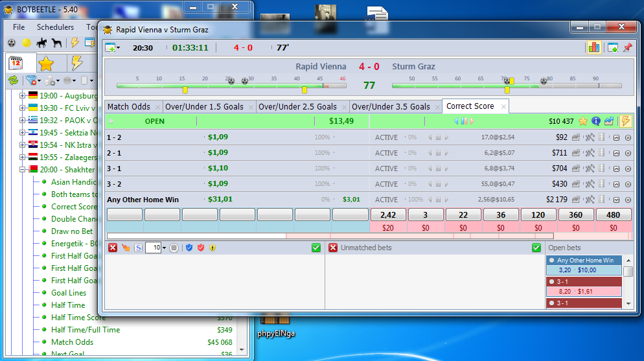Remove the 2 - 1 selection row
Screen dimensions: 644x361
point(628,153)
